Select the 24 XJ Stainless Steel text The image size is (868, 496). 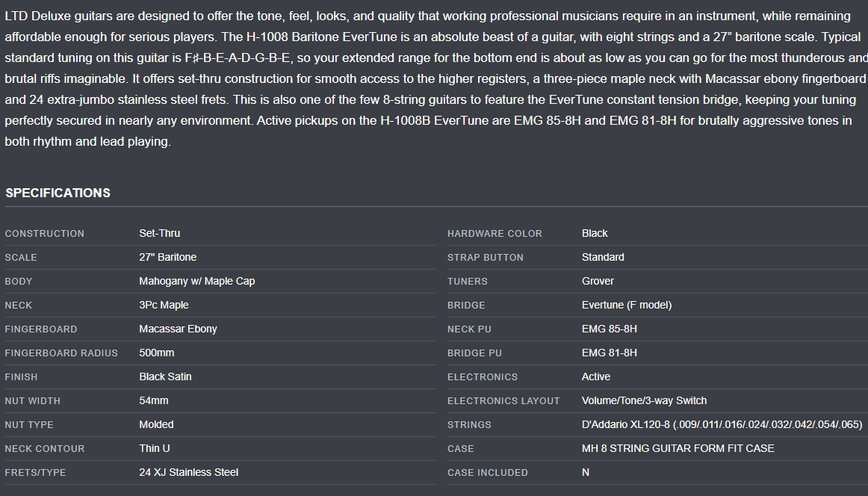click(x=188, y=472)
